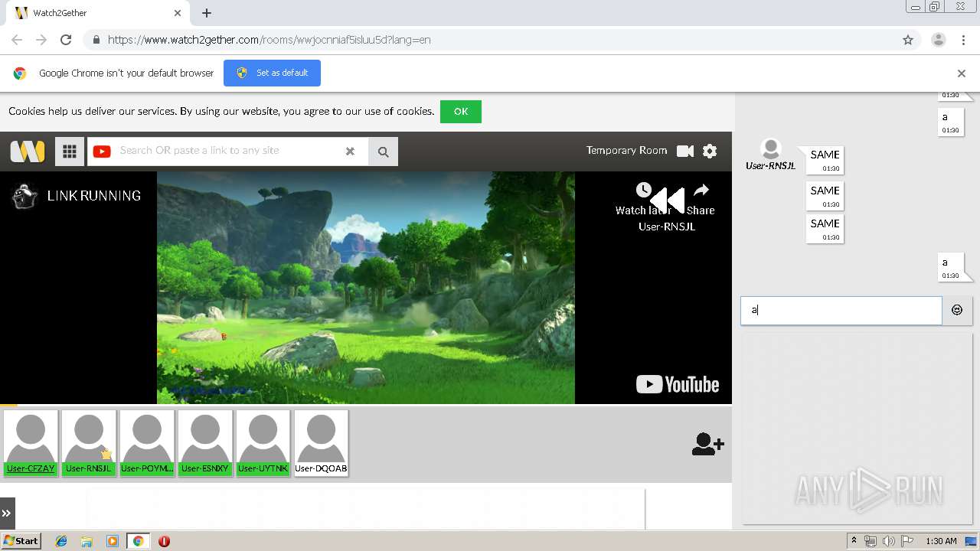Image resolution: width=980 pixels, height=551 pixels.
Task: Click Opera taskbar icon
Action: [x=164, y=541]
